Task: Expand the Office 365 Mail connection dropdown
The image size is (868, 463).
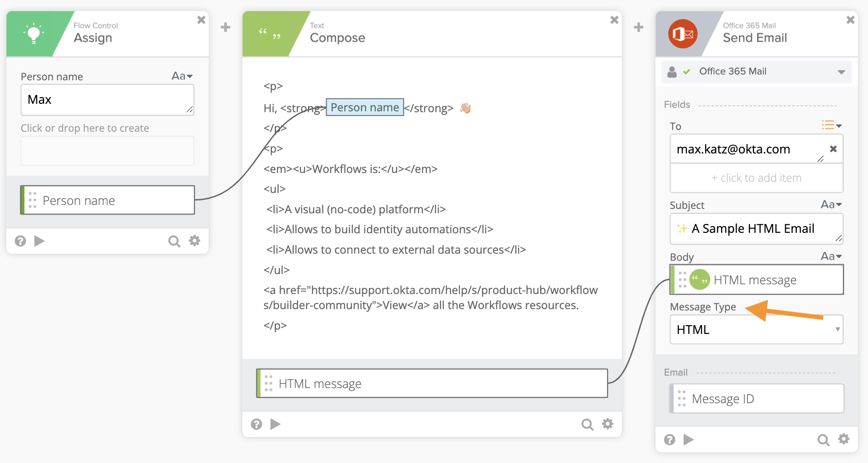Action: (841, 72)
